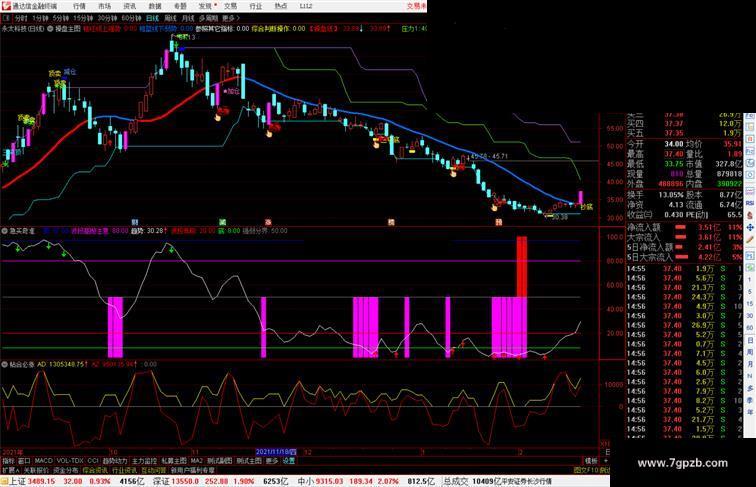Open the 互动问答 tab
The height and width of the screenshot is (487, 756).
[x=154, y=470]
